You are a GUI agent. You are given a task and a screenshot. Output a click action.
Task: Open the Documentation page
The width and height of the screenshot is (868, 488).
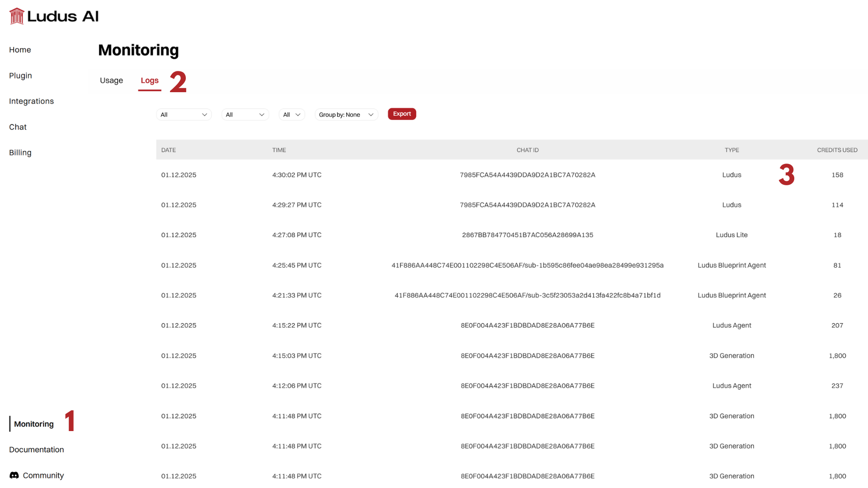tap(36, 450)
